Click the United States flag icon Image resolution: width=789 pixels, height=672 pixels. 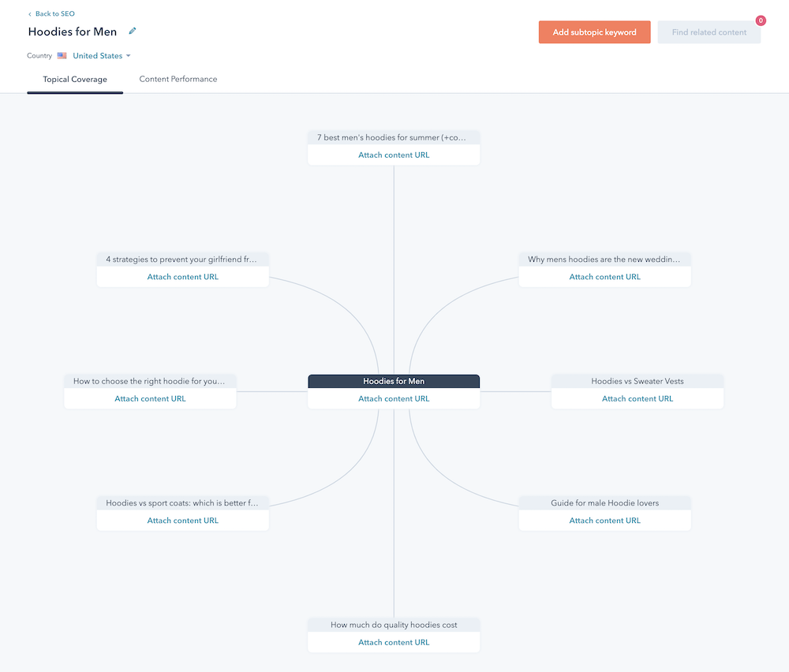click(62, 55)
